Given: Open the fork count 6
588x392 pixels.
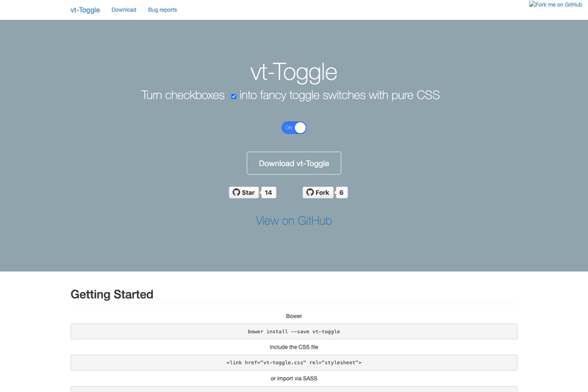Looking at the screenshot, I should 342,193.
